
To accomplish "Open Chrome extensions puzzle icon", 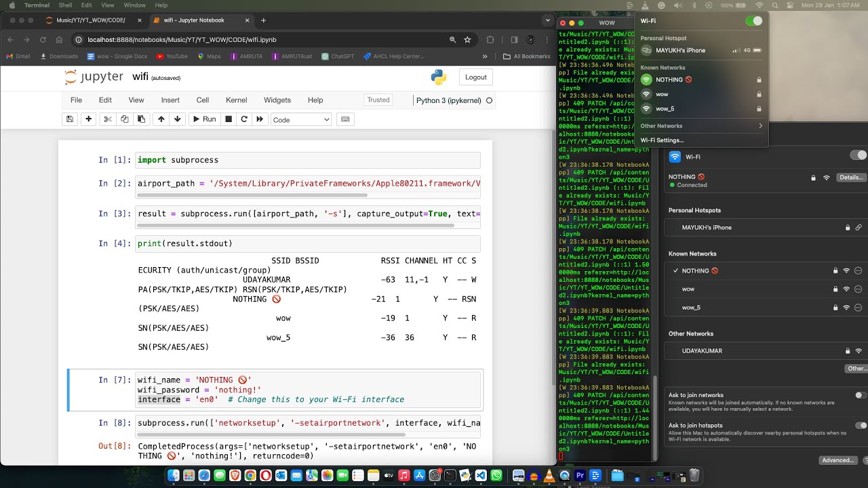I will pyautogui.click(x=490, y=39).
